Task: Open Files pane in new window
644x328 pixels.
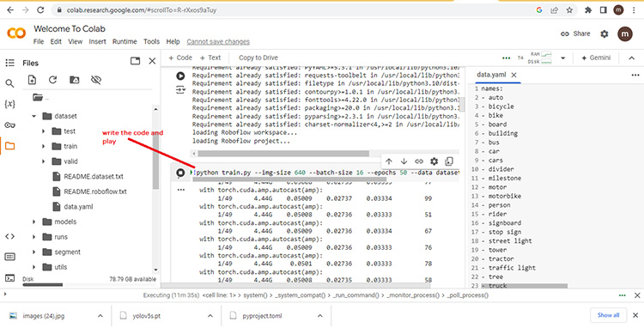Action: click(x=135, y=61)
